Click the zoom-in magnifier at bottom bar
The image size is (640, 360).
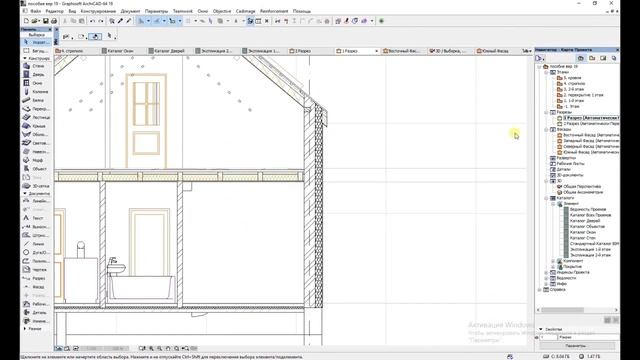click(x=151, y=348)
